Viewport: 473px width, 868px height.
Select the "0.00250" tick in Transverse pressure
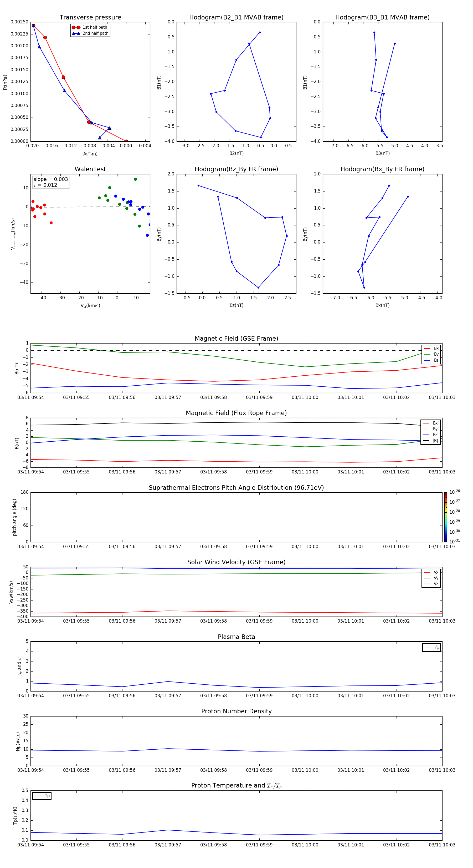click(x=19, y=22)
